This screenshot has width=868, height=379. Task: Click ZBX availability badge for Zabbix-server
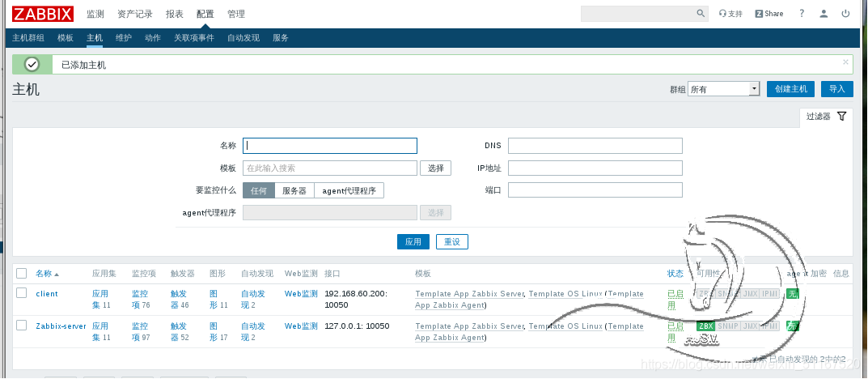pyautogui.click(x=705, y=326)
